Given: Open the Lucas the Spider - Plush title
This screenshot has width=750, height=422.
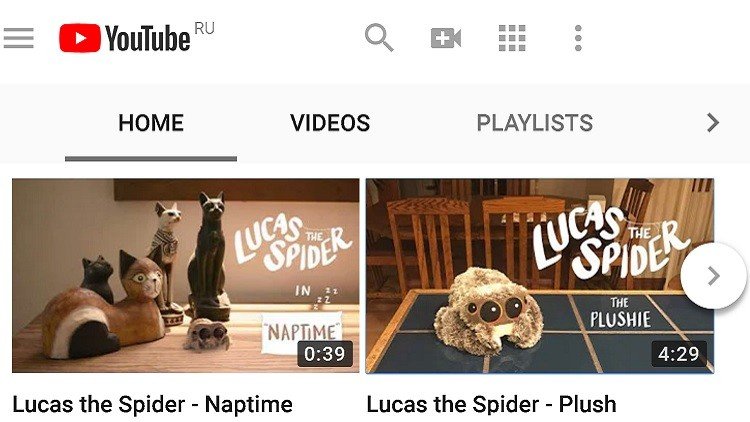Looking at the screenshot, I should tap(491, 405).
